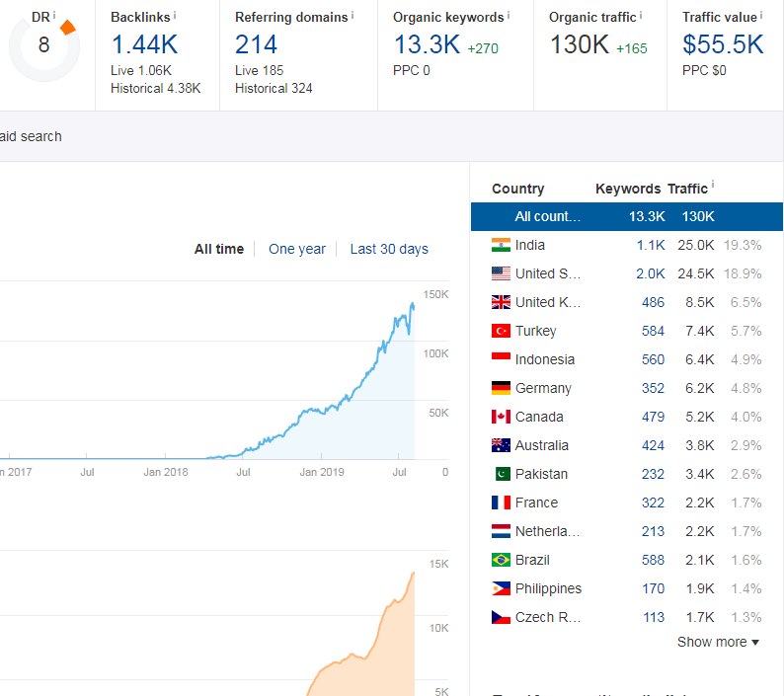Click the info icon beside Organic traffic

[x=641, y=16]
